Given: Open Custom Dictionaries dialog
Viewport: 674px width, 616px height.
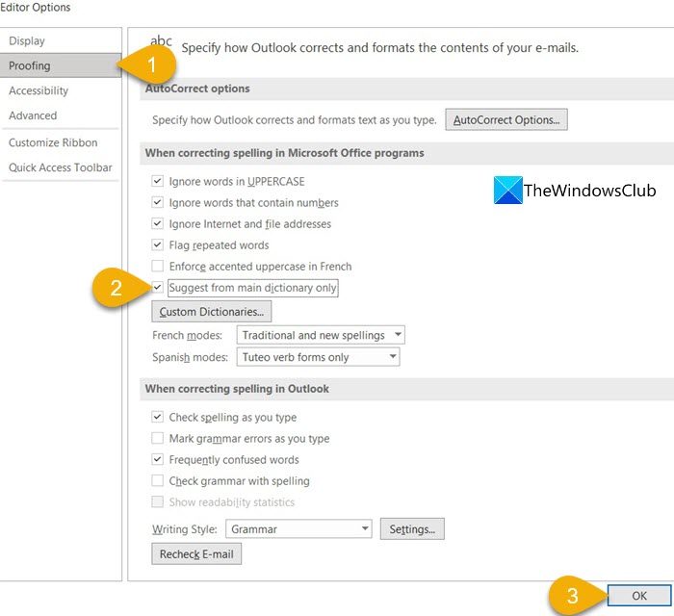Looking at the screenshot, I should click(x=212, y=312).
